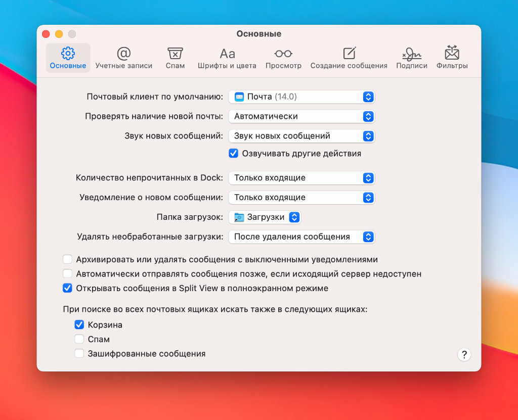
Task: Open Количество непрочитанных в Dock dropdown
Action: 301,178
